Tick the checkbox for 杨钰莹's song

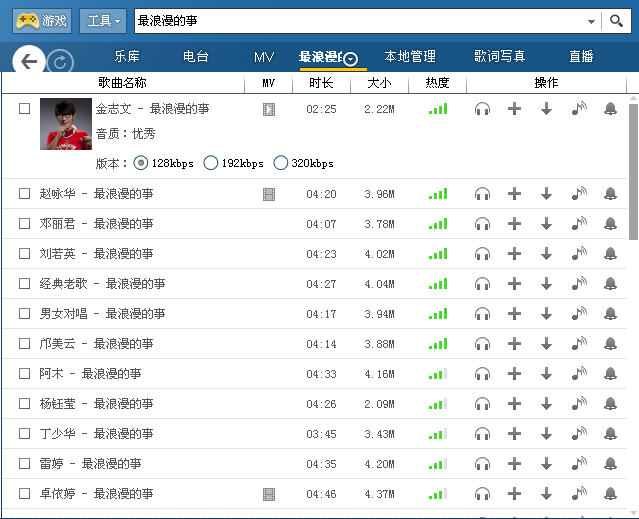(x=24, y=404)
